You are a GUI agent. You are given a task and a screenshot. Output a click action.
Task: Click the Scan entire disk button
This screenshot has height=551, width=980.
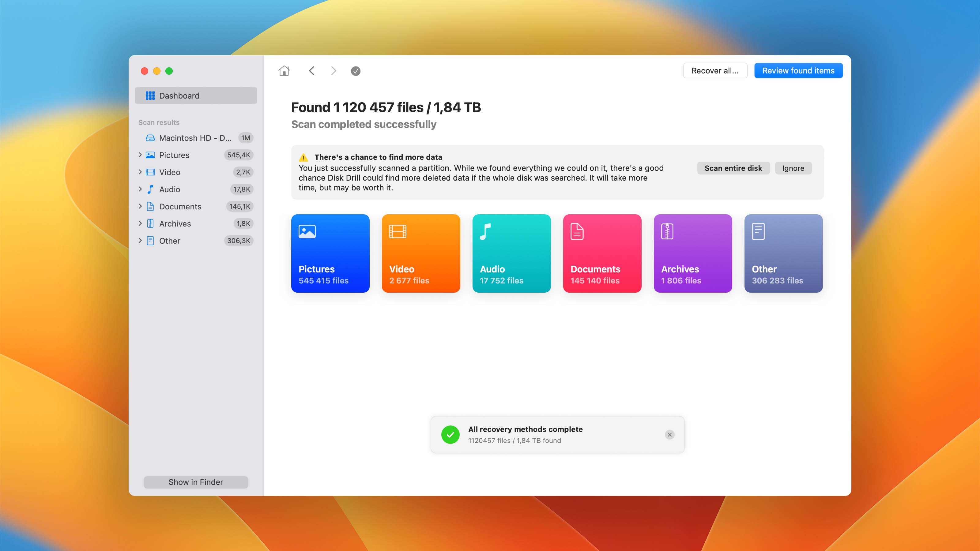point(733,168)
